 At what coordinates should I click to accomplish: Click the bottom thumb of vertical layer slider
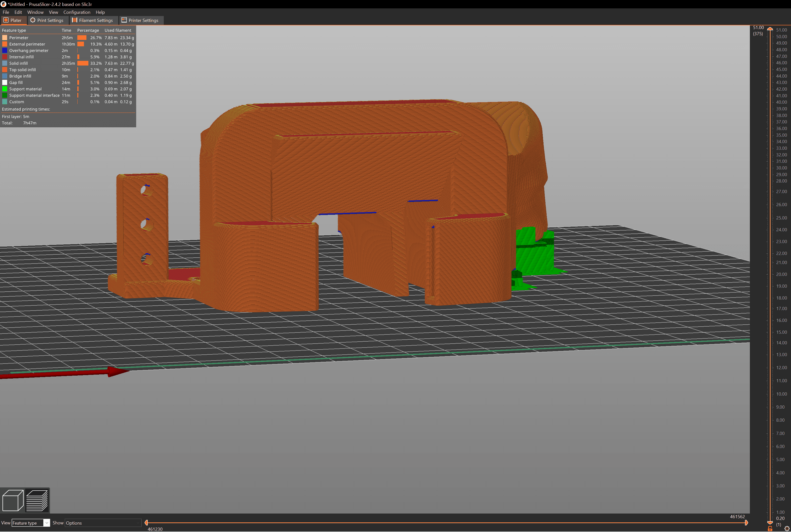point(770,523)
